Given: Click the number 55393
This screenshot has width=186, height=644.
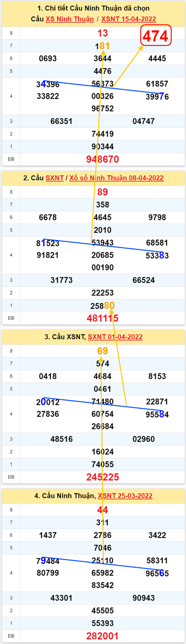Looking at the screenshot, I should click(x=103, y=623).
